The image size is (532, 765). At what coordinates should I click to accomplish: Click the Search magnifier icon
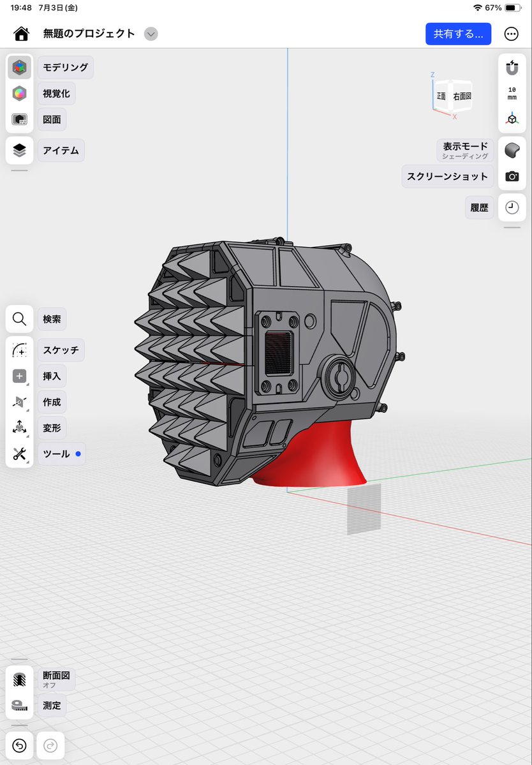click(x=20, y=319)
